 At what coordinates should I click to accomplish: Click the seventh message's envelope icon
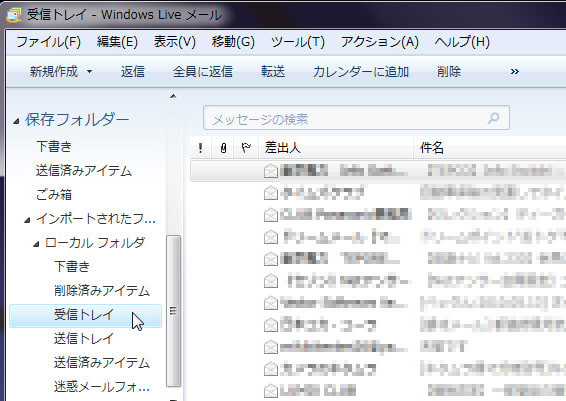271,303
